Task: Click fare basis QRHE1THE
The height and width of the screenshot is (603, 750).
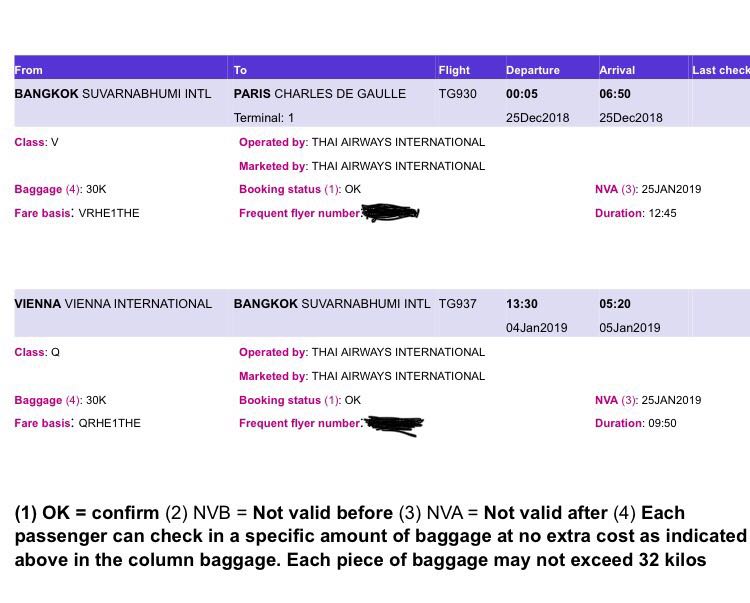Action: [110, 423]
